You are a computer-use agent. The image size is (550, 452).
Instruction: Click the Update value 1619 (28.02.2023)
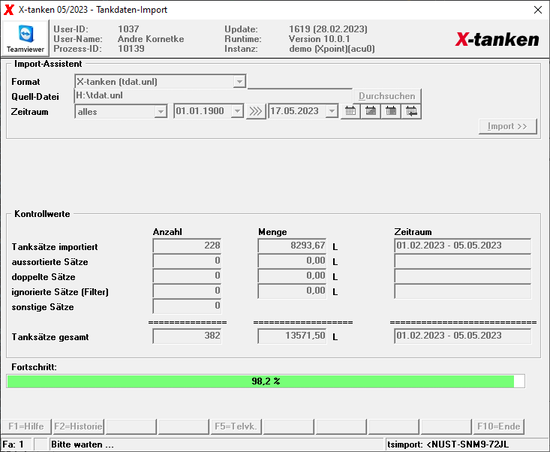(328, 29)
